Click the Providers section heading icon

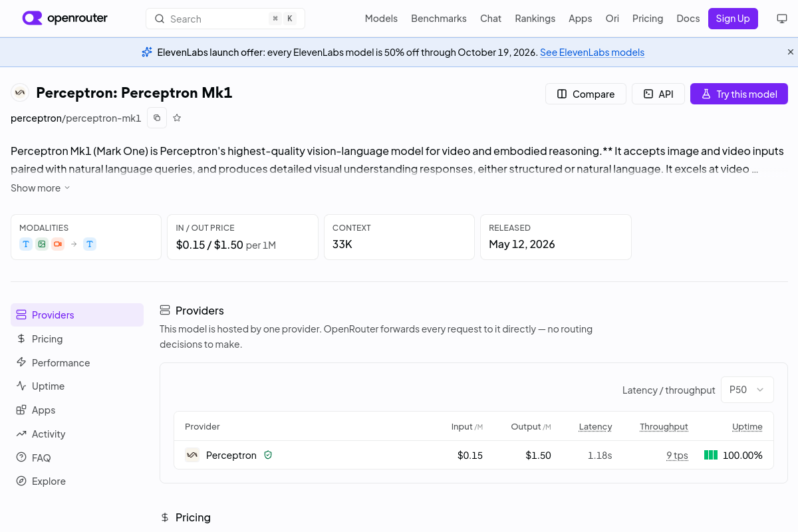pos(165,311)
